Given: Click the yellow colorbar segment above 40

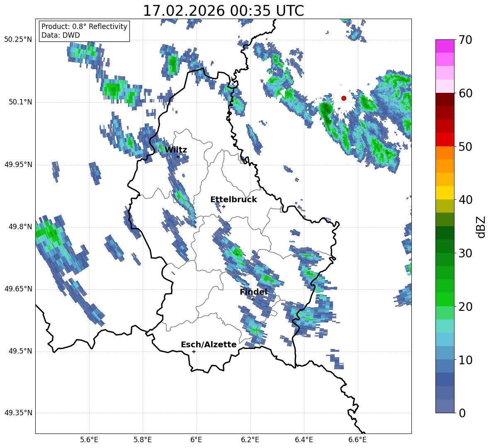Looking at the screenshot, I should point(445,193).
